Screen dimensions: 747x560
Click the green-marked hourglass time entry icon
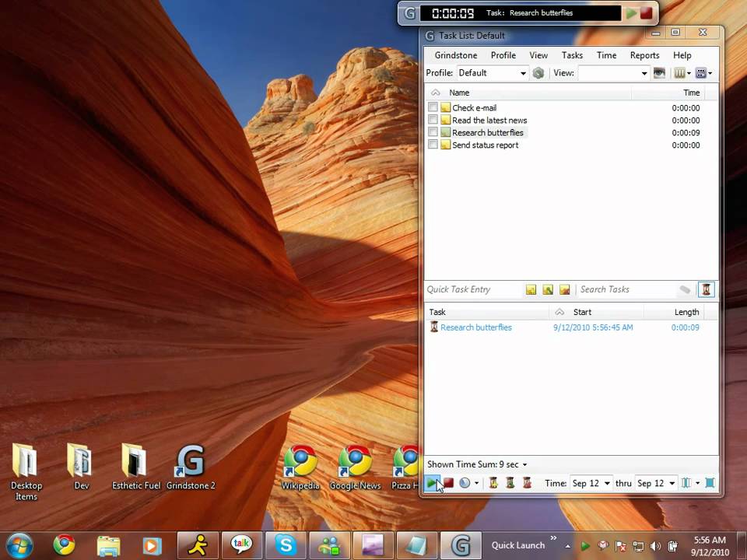(510, 483)
